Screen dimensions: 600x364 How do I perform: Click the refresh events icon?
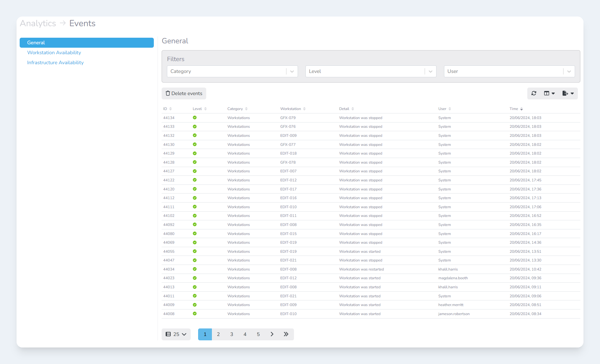pyautogui.click(x=534, y=93)
